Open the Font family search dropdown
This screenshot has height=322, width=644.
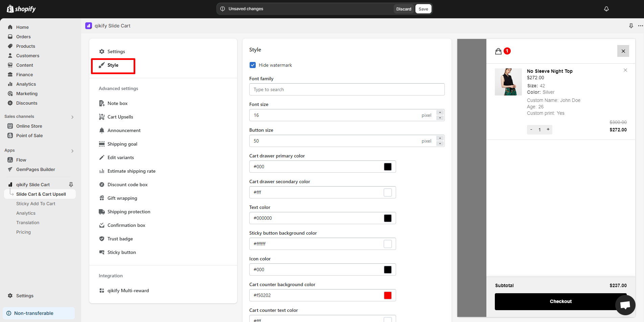point(346,89)
